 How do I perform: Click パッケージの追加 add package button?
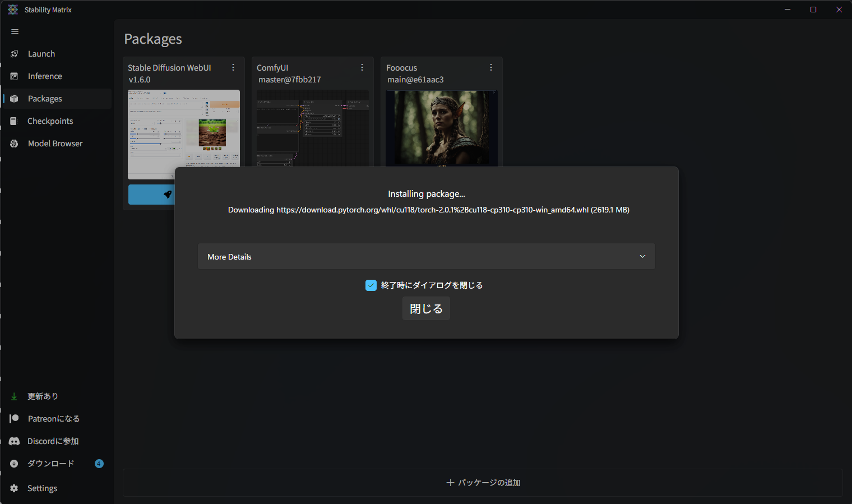pos(483,483)
